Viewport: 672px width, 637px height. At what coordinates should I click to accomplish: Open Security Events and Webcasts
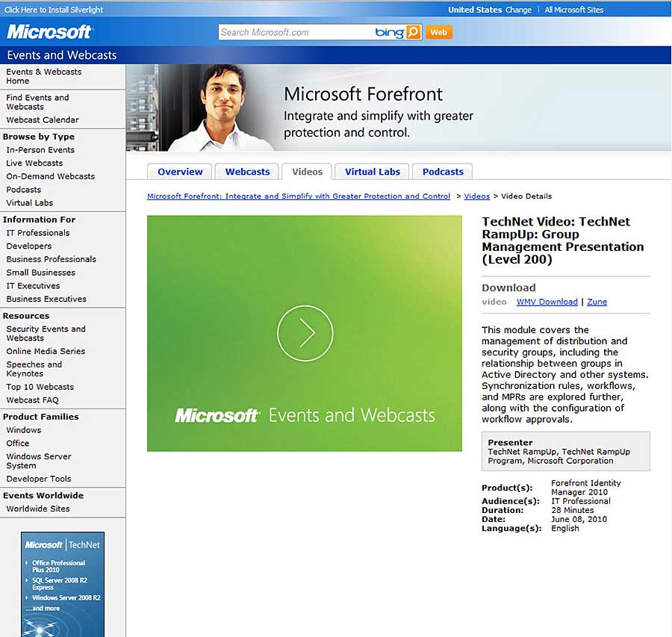tap(46, 334)
